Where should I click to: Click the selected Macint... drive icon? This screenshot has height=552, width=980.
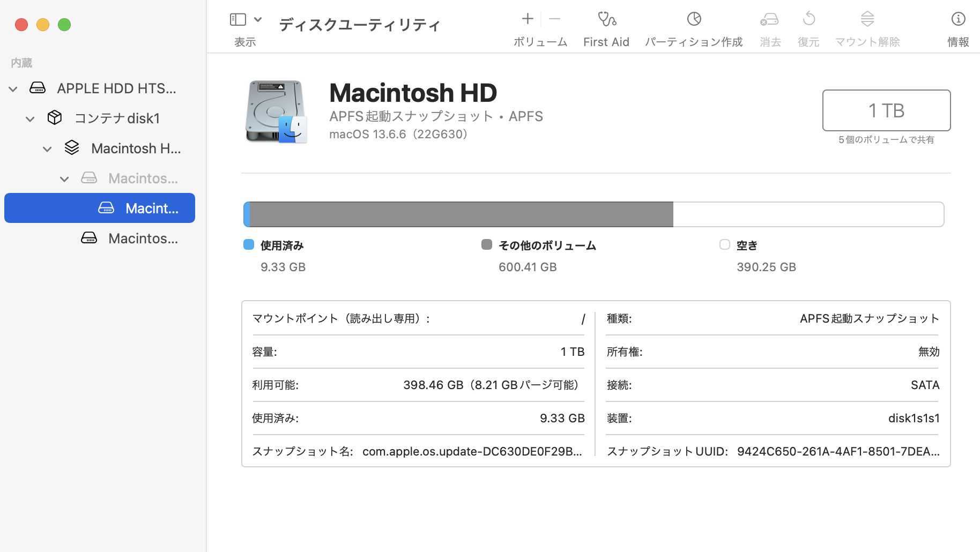(x=106, y=207)
